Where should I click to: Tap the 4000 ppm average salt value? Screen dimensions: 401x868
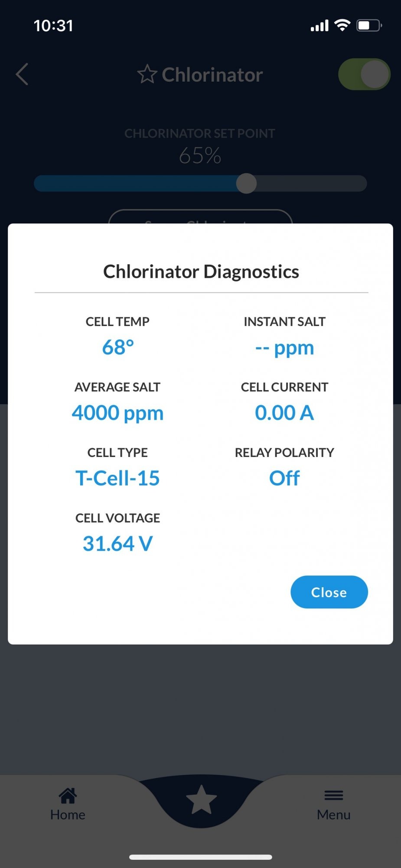(117, 413)
